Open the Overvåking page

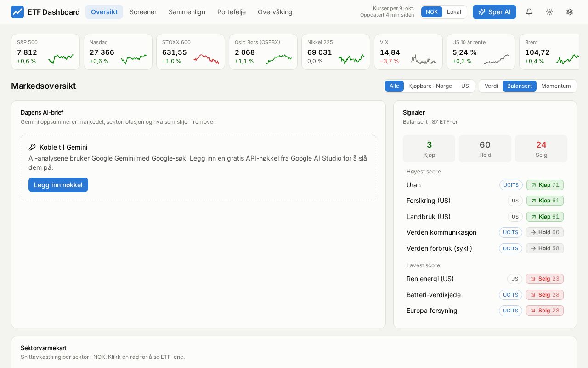pyautogui.click(x=275, y=12)
